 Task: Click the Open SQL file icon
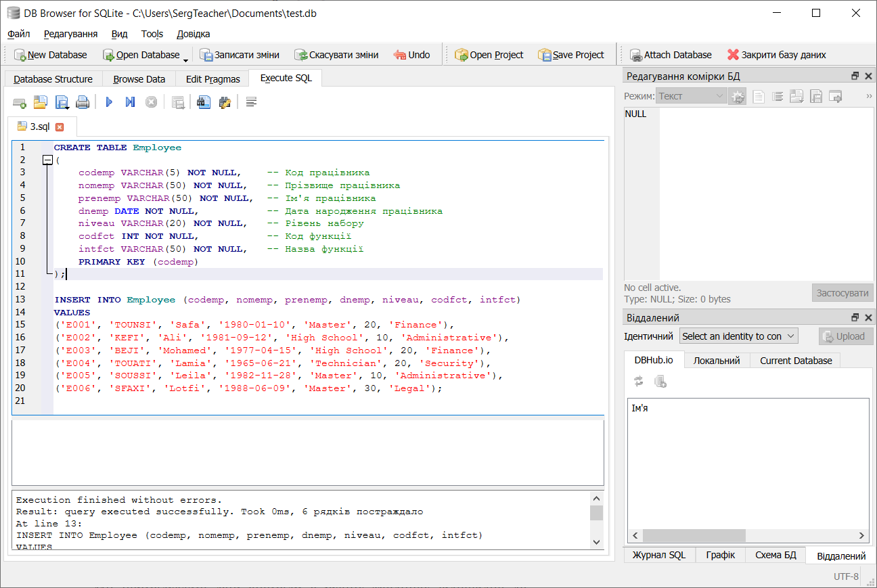pyautogui.click(x=41, y=102)
